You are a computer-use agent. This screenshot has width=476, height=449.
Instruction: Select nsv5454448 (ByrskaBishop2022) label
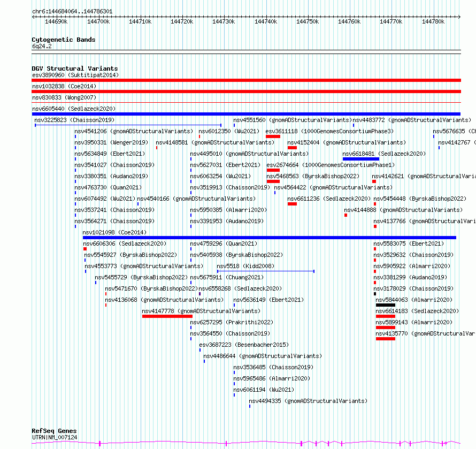click(x=420, y=199)
